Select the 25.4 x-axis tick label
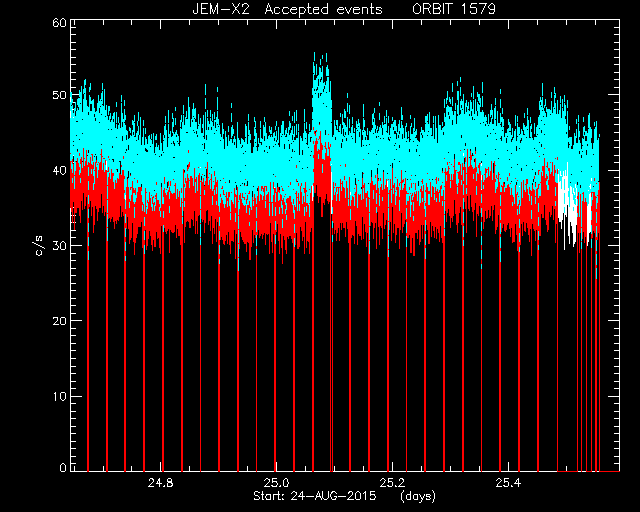The image size is (640, 512). (508, 483)
